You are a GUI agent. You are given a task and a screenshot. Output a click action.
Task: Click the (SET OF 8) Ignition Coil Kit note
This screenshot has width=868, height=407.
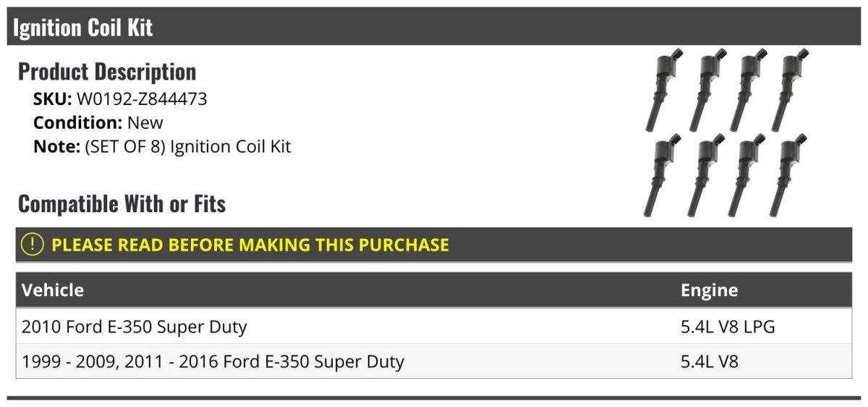tap(187, 146)
